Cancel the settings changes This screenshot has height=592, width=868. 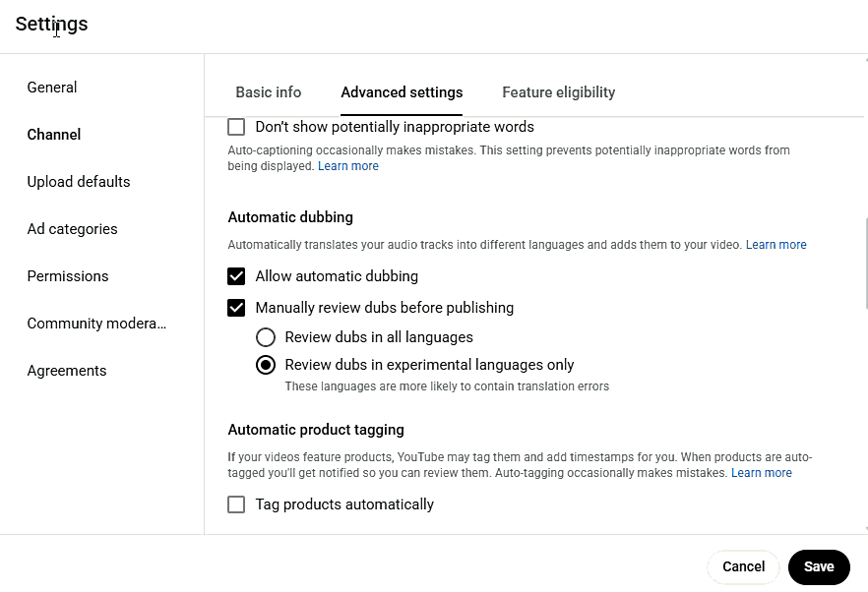pos(743,566)
